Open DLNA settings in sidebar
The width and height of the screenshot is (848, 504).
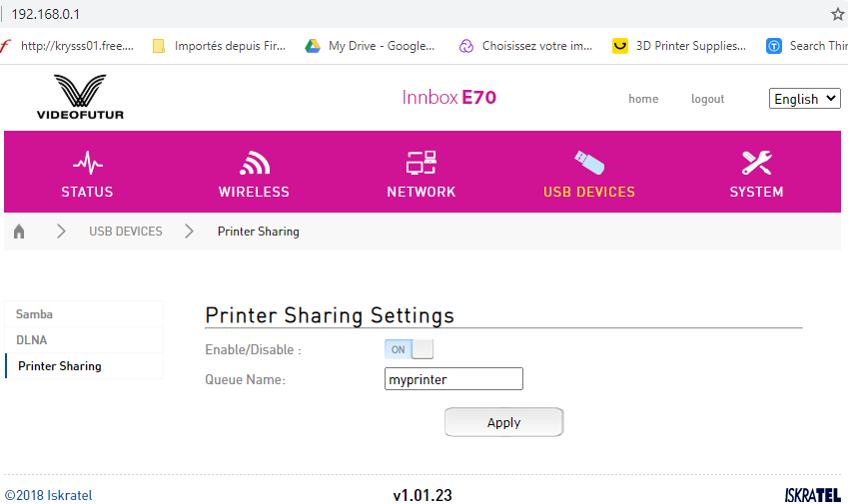[x=32, y=340]
